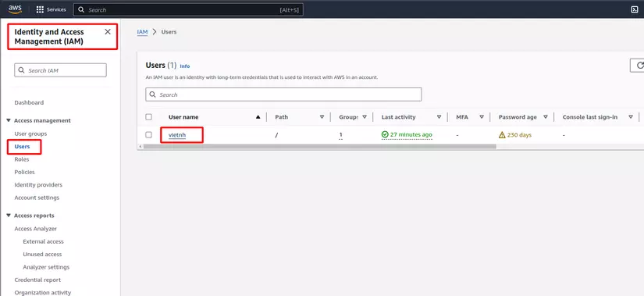Open Organization activity in the sidebar
This screenshot has width=644, height=296.
point(43,293)
